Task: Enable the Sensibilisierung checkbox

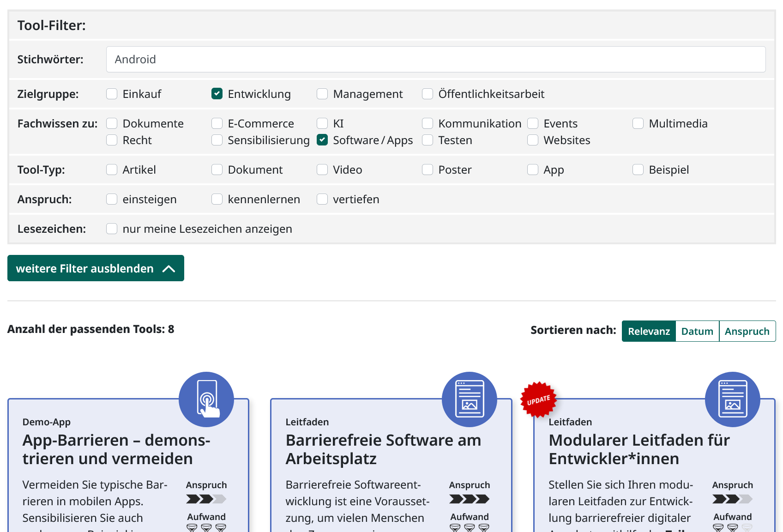Action: tap(217, 140)
